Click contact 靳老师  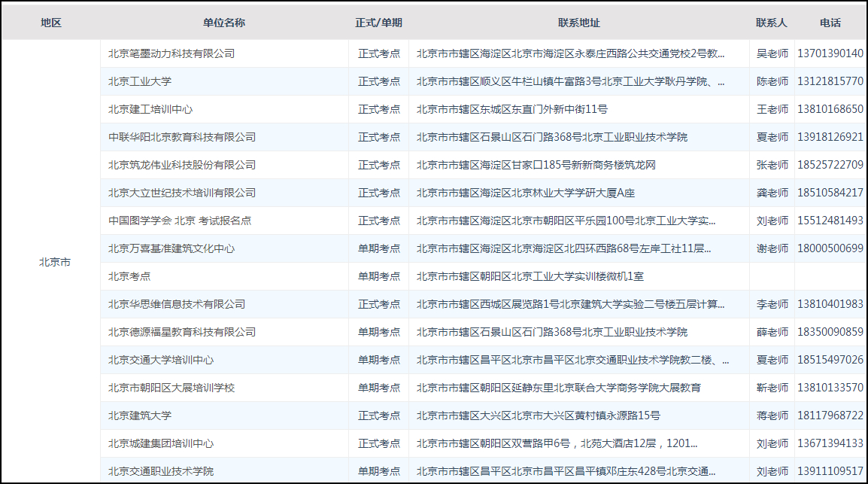pyautogui.click(x=772, y=388)
